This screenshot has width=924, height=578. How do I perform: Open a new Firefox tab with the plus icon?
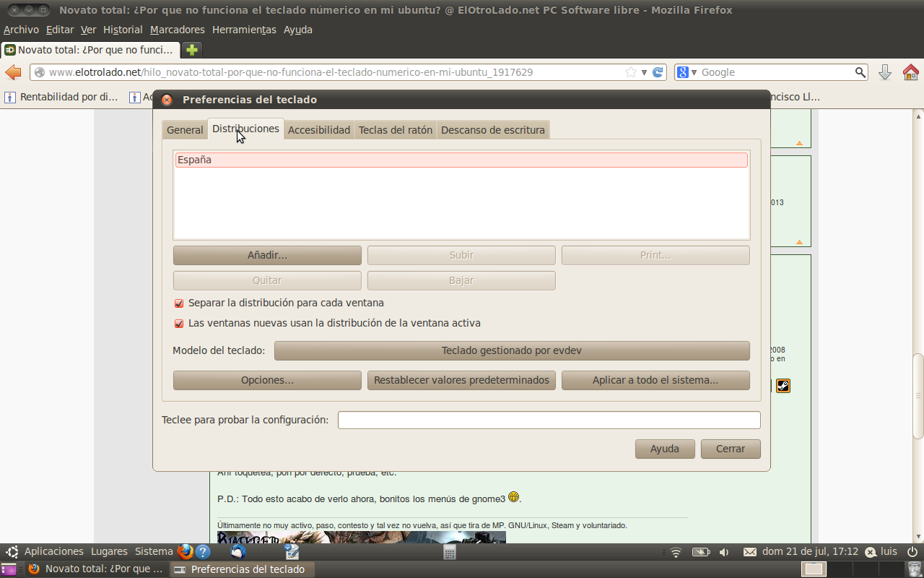(x=192, y=50)
